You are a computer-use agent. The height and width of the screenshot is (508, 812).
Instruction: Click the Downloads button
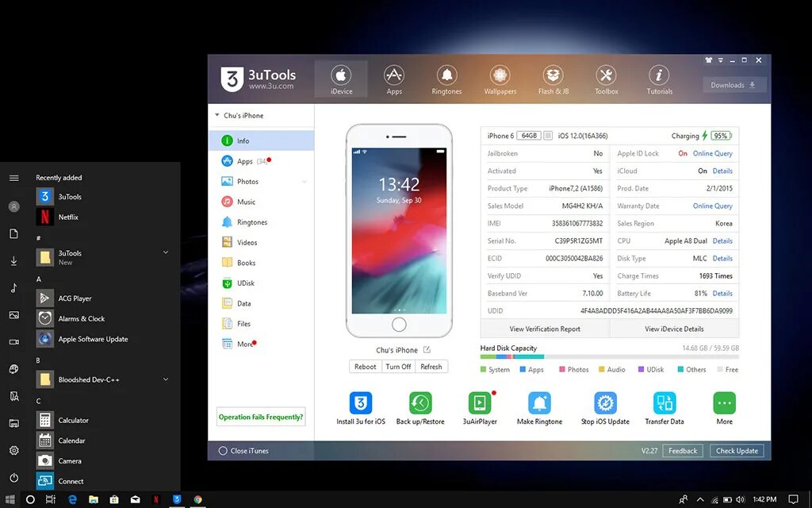coord(734,85)
